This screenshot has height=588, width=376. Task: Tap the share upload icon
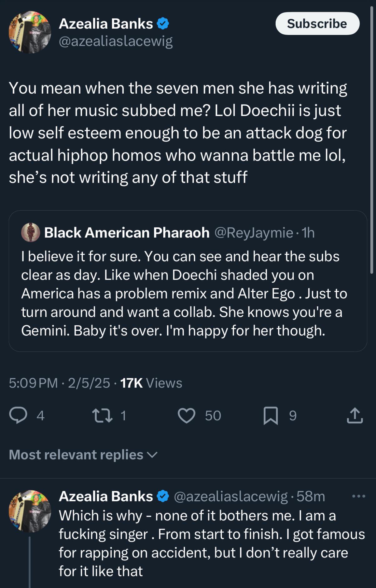click(x=355, y=415)
